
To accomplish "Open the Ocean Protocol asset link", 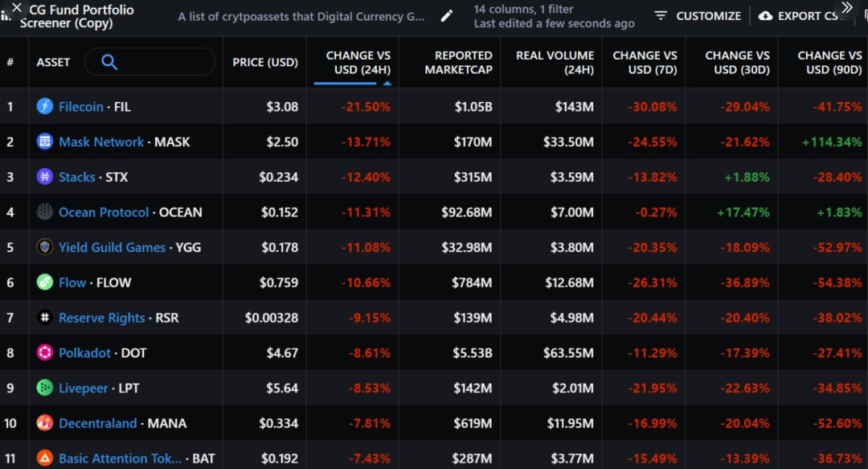I will click(104, 212).
